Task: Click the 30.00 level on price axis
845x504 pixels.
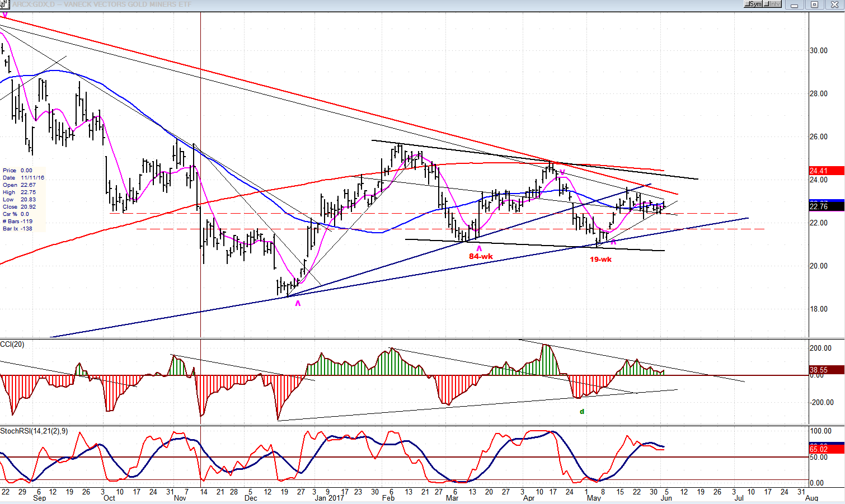Action: pos(819,51)
